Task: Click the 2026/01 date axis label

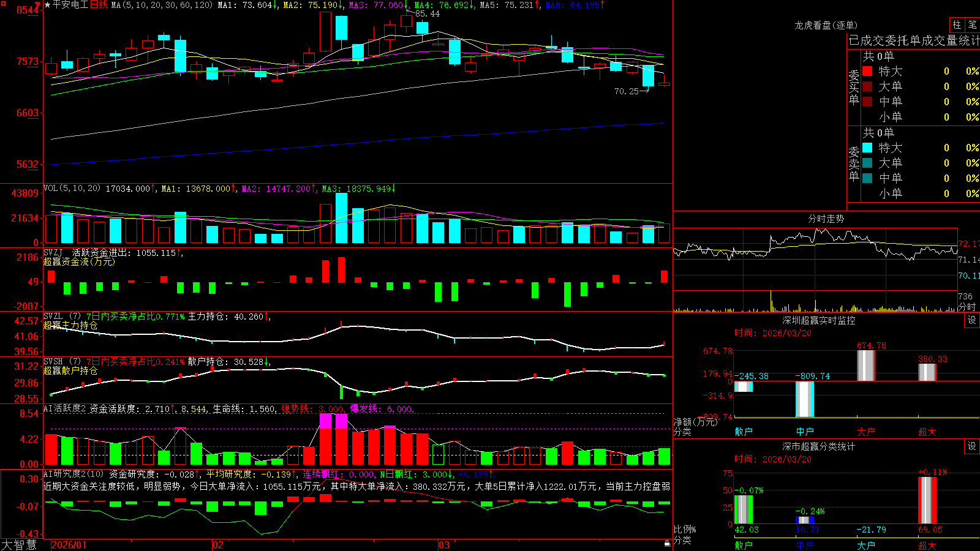Action: 69,545
